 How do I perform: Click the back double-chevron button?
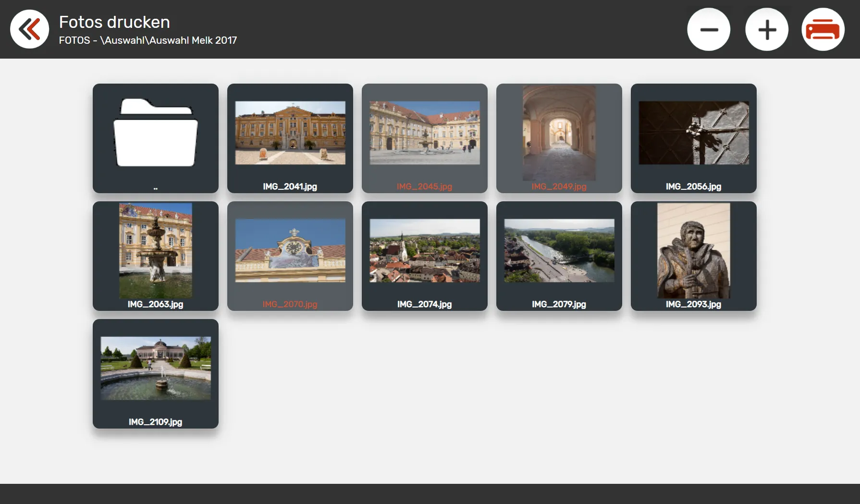coord(29,29)
